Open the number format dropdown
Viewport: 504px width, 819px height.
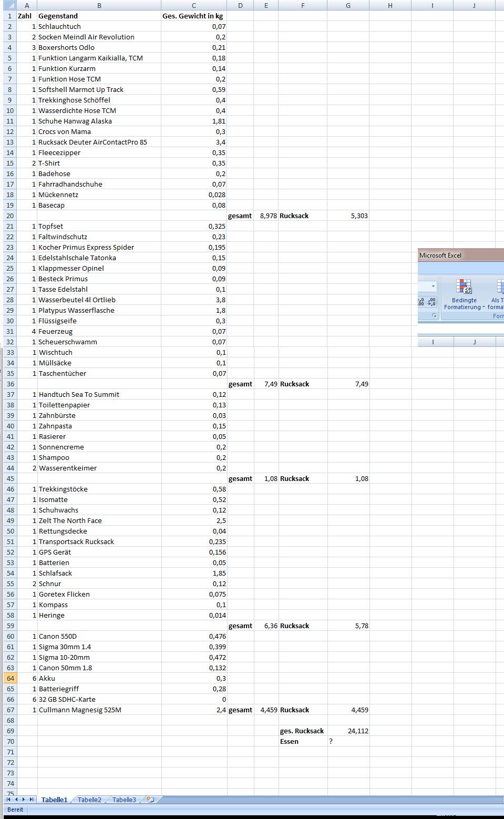[433, 286]
